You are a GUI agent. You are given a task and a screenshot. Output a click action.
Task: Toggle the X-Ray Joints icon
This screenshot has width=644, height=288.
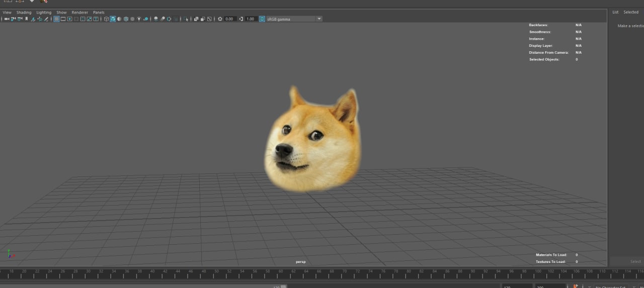coord(209,19)
